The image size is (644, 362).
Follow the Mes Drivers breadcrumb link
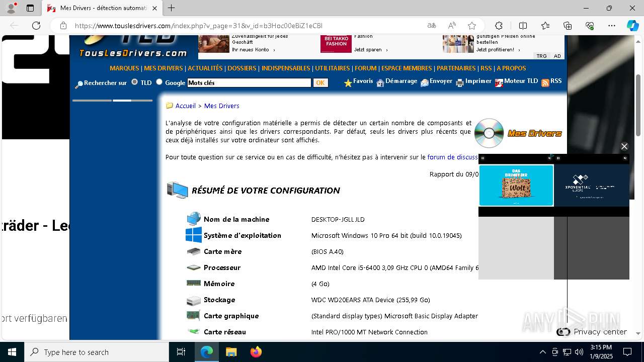click(x=222, y=106)
